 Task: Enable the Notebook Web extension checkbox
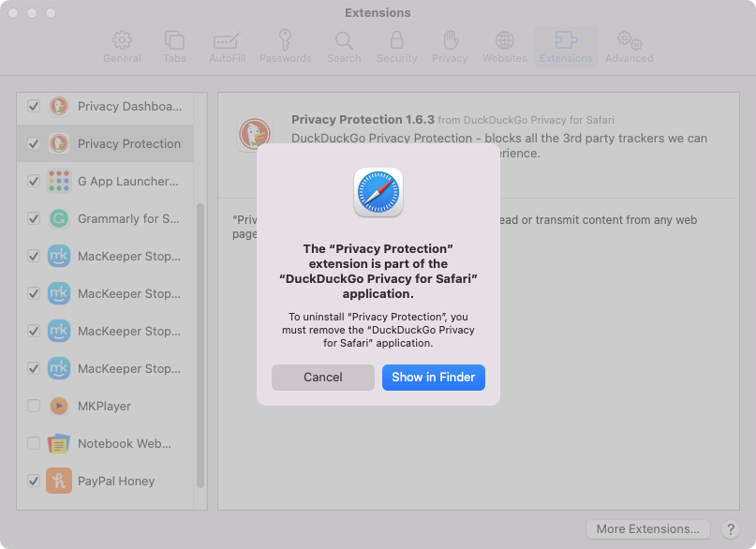tap(34, 443)
